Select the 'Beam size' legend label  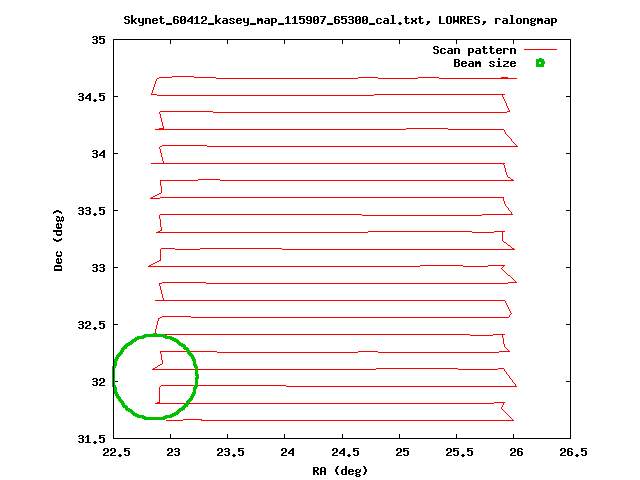[x=484, y=63]
